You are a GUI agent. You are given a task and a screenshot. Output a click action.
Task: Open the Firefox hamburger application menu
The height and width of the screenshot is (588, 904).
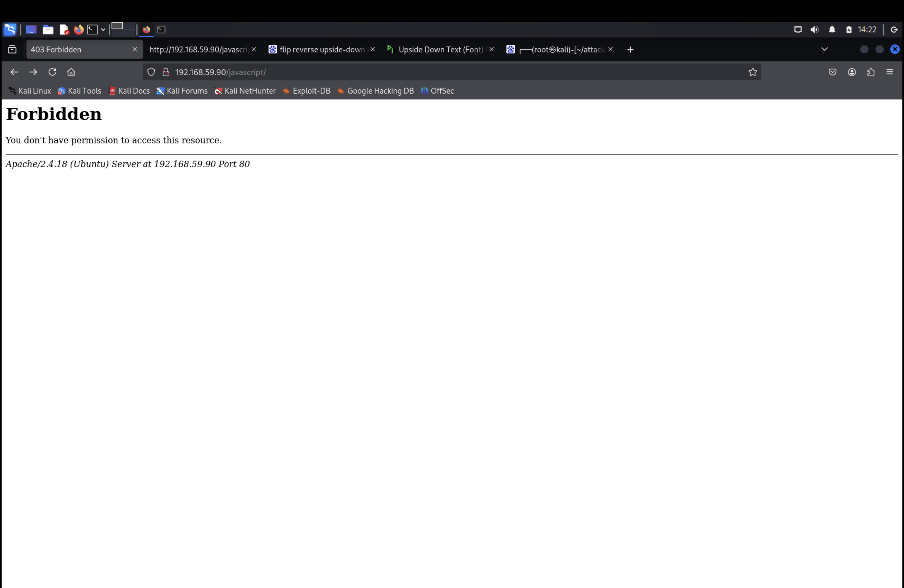(x=889, y=72)
